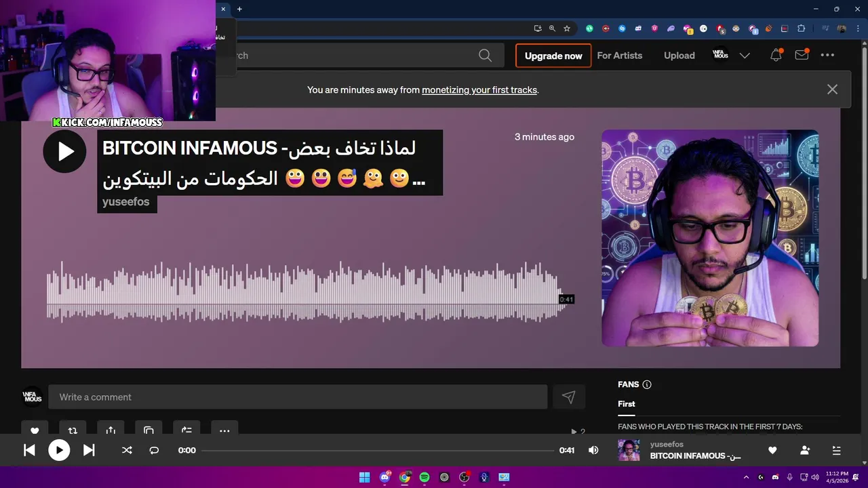Image resolution: width=868 pixels, height=488 pixels.
Task: Open the messages envelope icon
Action: click(x=802, y=56)
